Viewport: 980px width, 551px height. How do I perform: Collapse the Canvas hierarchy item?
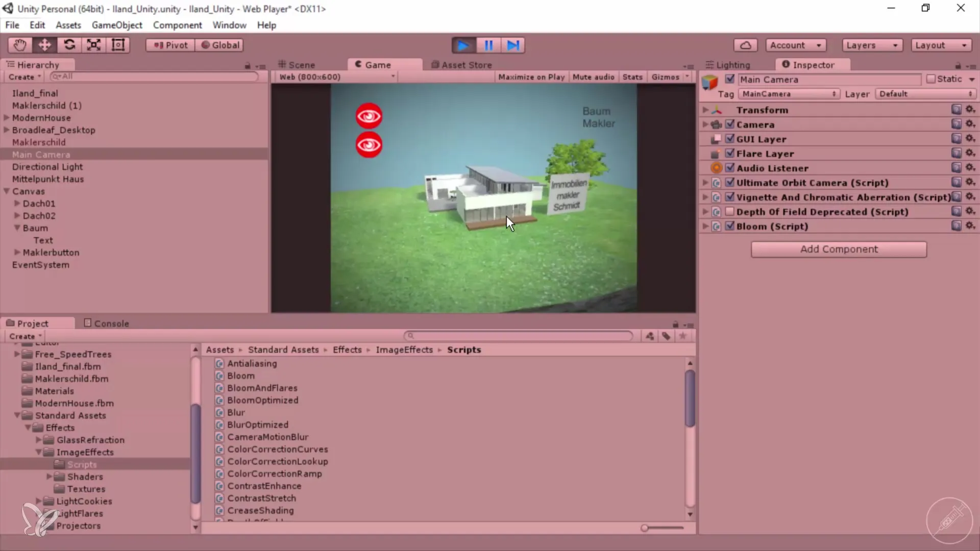point(7,191)
